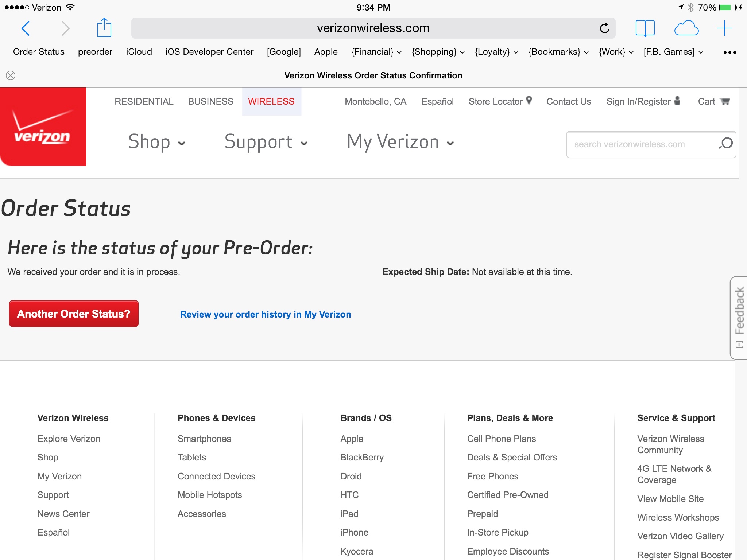Open the Explore Verizon footer link
Image resolution: width=747 pixels, height=560 pixels.
pyautogui.click(x=69, y=439)
